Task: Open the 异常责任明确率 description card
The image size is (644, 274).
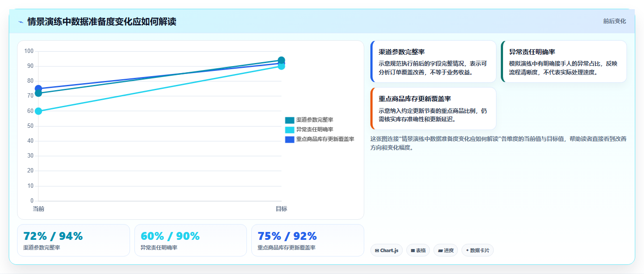Action: (x=564, y=61)
